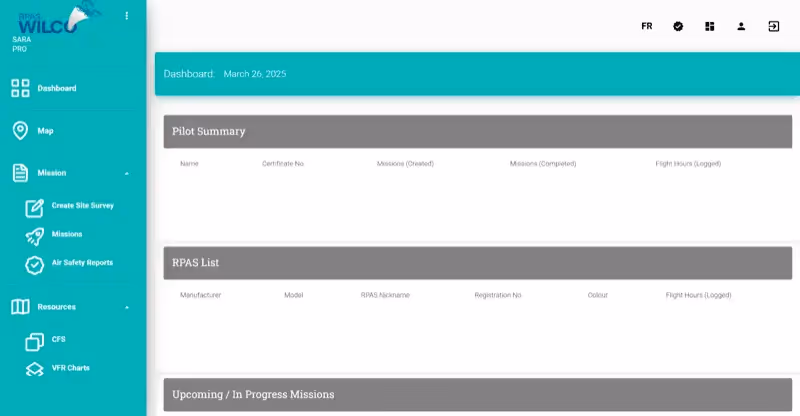The height and width of the screenshot is (416, 800).
Task: Open the Air Safety Reports checkmark icon
Action: tap(34, 264)
